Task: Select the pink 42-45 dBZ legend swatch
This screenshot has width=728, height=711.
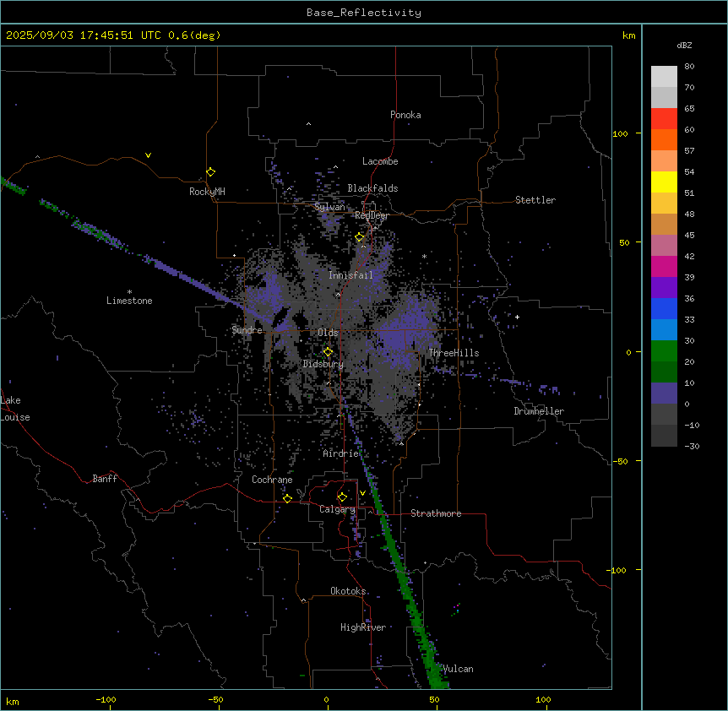Action: coord(664,246)
